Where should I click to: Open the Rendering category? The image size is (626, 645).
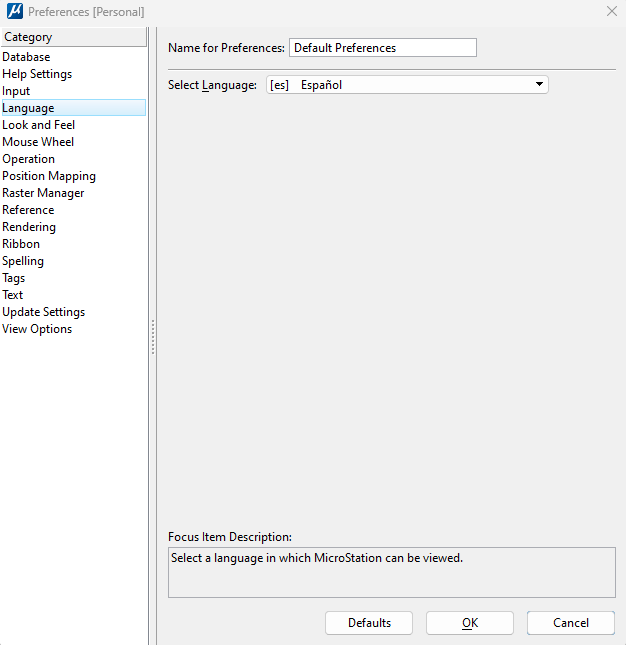(74, 227)
